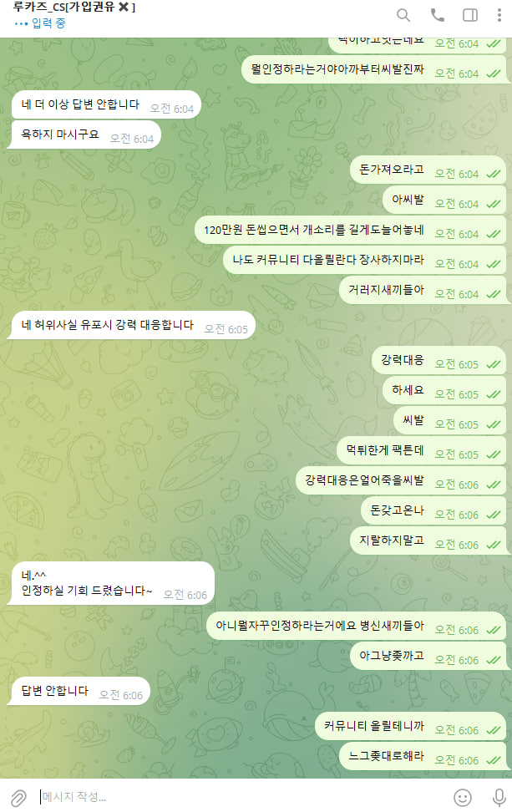Focus the 메시지 작성 message input field

point(243,796)
